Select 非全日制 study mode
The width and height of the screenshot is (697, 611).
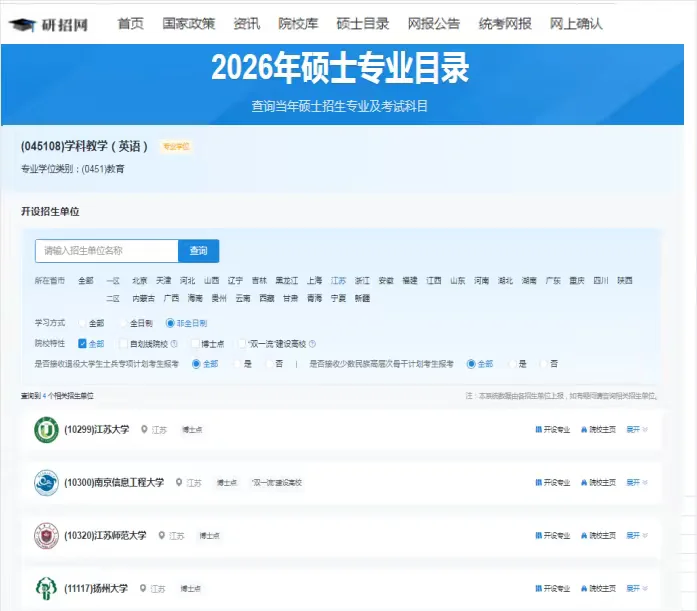point(170,323)
